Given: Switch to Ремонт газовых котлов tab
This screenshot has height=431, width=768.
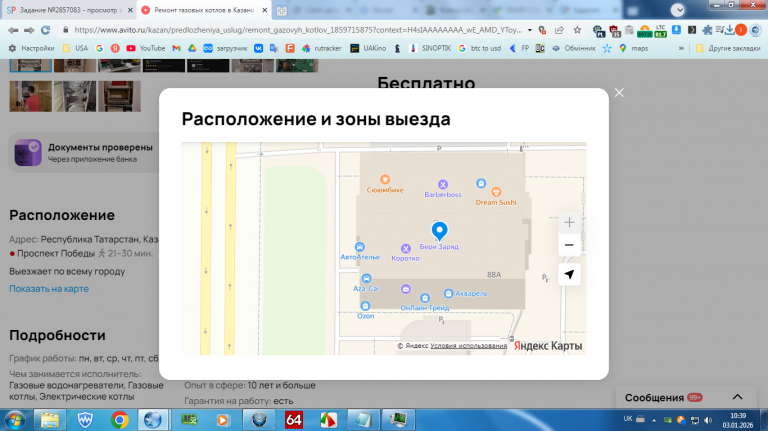Looking at the screenshot, I should pos(204,10).
